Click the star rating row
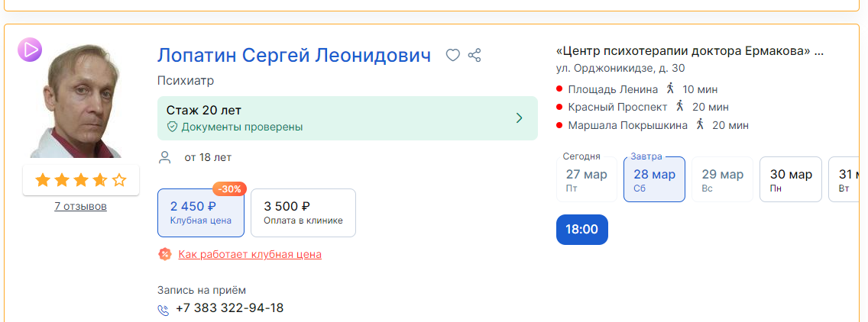The height and width of the screenshot is (322, 868). 81,180
